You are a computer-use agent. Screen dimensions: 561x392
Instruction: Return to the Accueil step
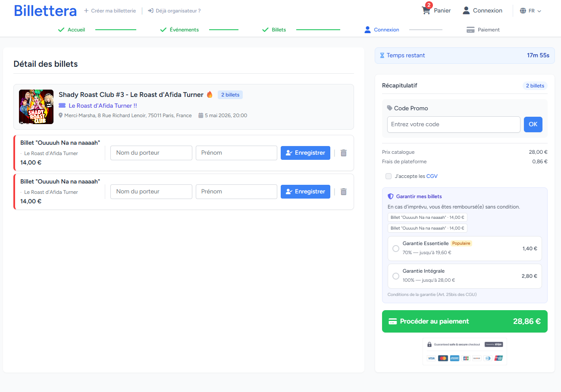coord(76,29)
